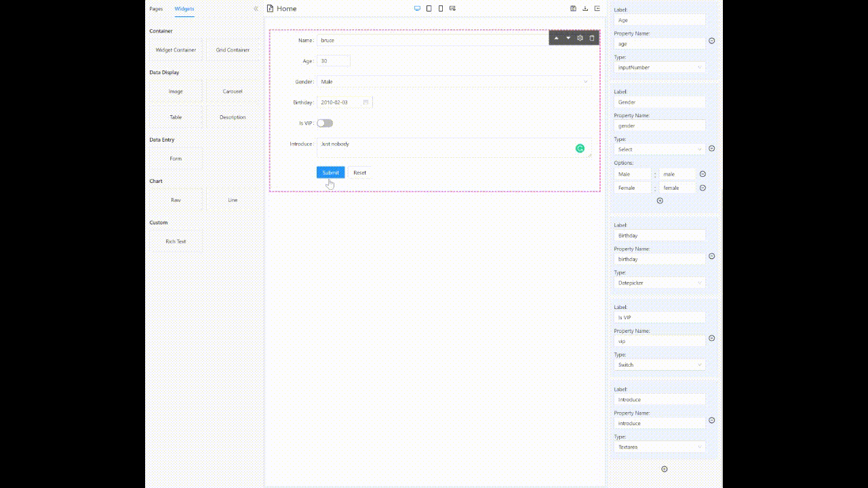Select the Widgets tab
This screenshot has width=868, height=488.
tap(184, 9)
